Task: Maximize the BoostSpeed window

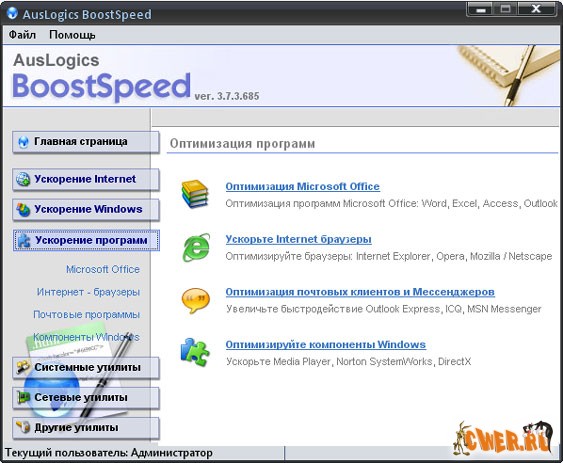Action: coord(506,9)
